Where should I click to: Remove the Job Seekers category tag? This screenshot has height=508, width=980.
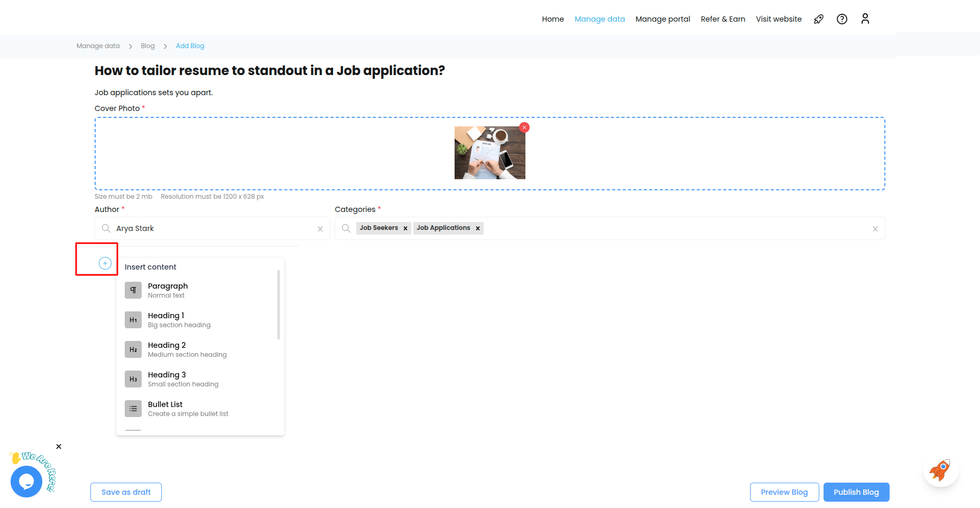(x=405, y=228)
